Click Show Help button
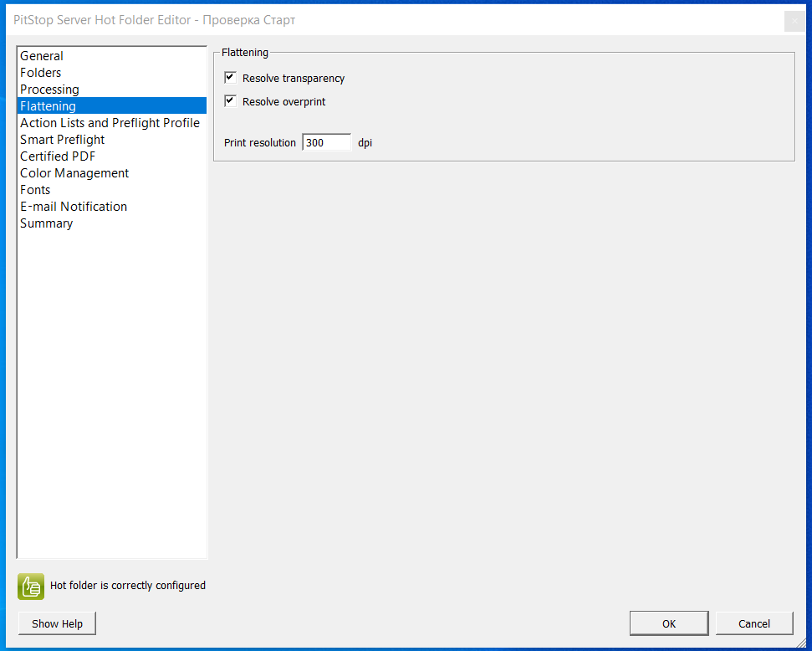Screen dimensions: 812x651 tap(57, 623)
